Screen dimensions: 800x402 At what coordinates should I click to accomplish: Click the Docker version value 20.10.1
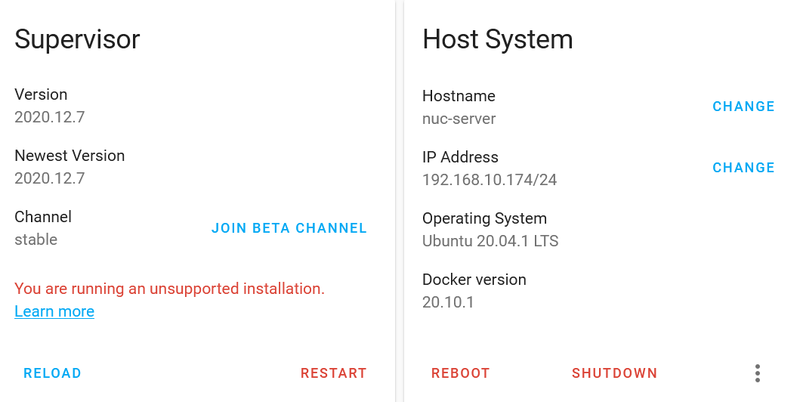[x=448, y=302]
